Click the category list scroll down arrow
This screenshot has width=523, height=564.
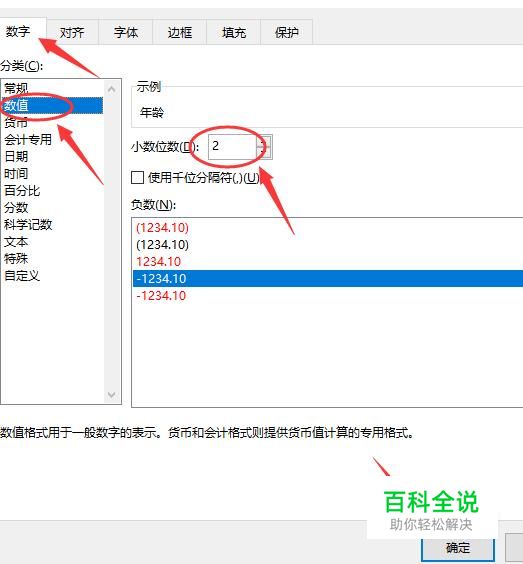pyautogui.click(x=112, y=395)
